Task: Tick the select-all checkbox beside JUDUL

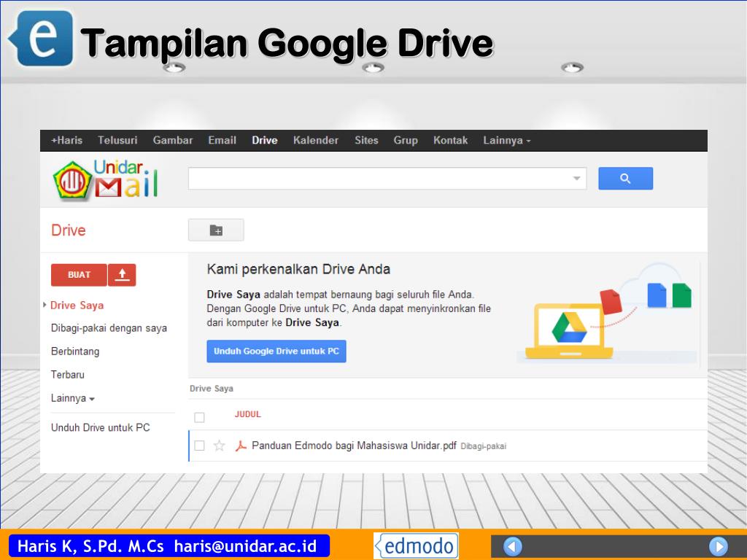Action: point(200,418)
